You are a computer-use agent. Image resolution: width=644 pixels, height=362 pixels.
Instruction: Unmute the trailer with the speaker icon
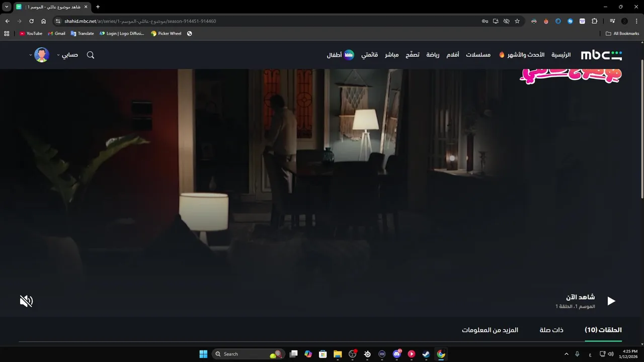coord(26,301)
